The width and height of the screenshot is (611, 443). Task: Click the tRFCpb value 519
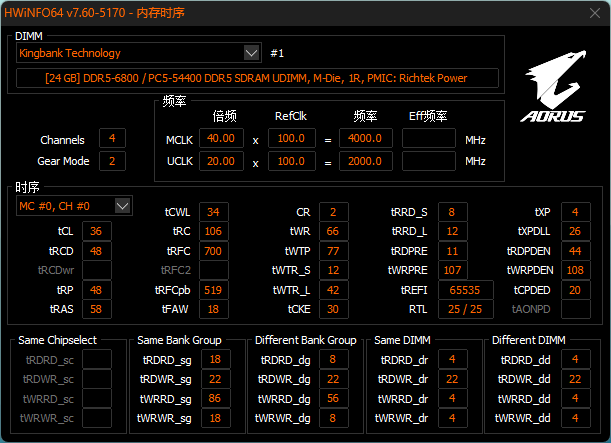click(214, 290)
